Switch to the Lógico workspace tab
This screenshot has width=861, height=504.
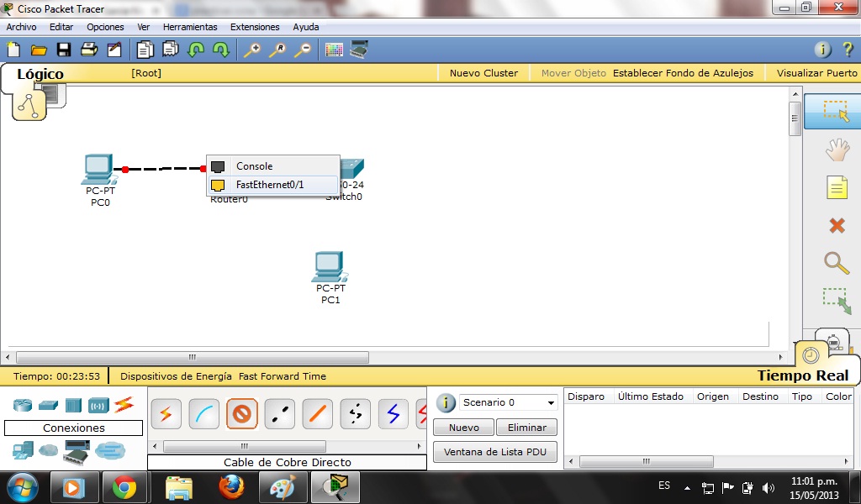pyautogui.click(x=40, y=74)
